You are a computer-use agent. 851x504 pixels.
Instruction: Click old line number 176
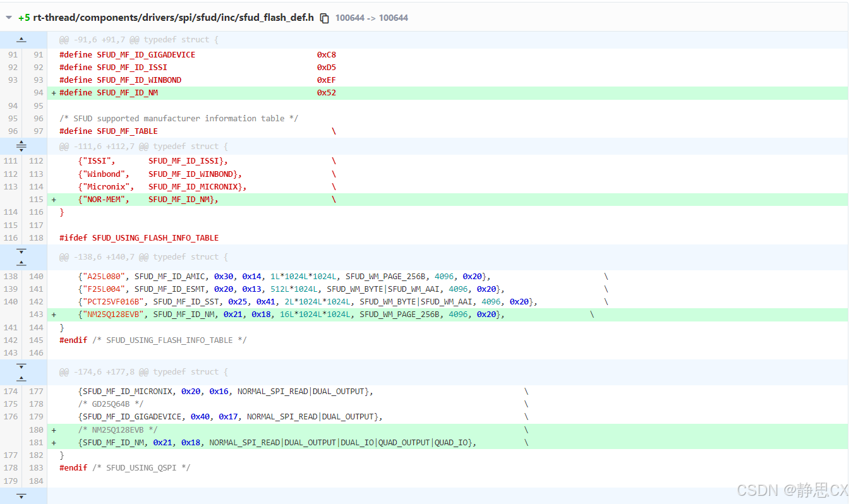pyautogui.click(x=11, y=417)
